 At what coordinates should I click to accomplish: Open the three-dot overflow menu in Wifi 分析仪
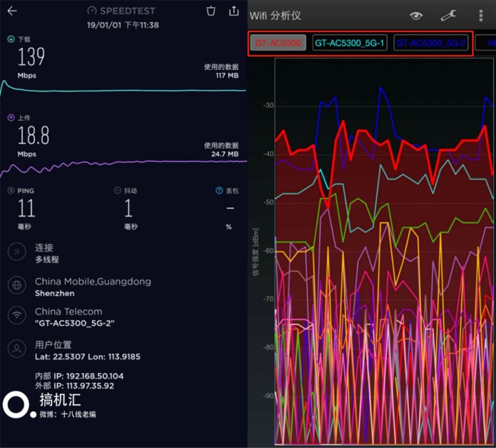point(481,15)
